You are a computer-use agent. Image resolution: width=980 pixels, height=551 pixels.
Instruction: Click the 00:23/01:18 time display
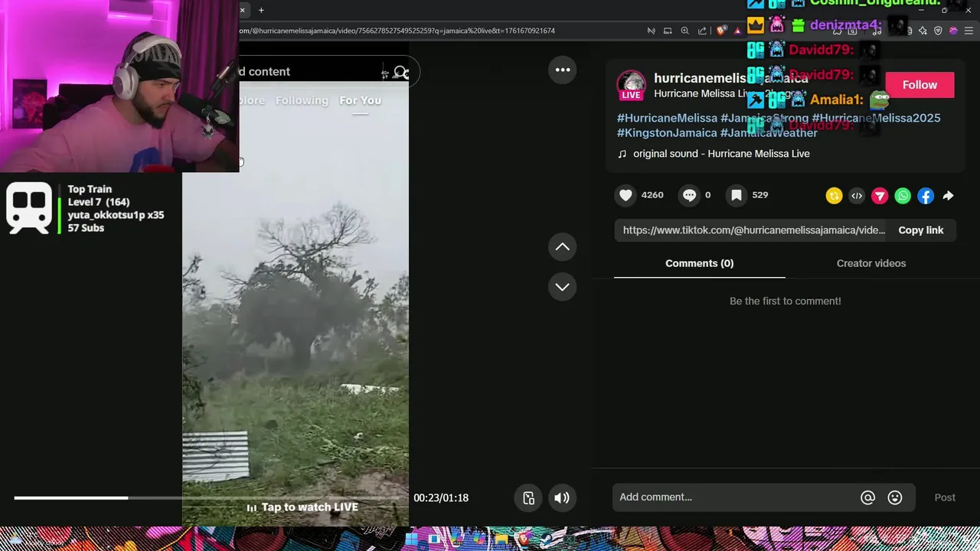(441, 498)
